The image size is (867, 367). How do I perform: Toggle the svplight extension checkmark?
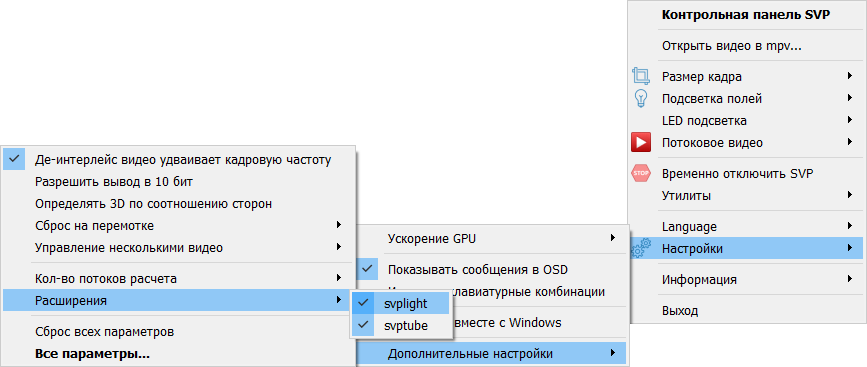click(x=363, y=303)
